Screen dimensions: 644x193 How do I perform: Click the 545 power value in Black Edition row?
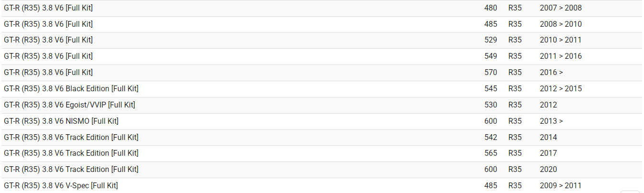[x=490, y=89]
